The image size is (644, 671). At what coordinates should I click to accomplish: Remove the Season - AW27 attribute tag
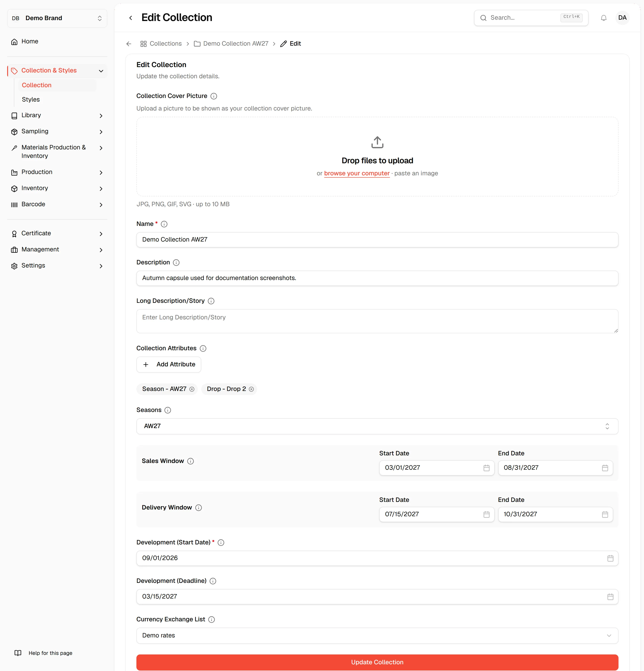(x=192, y=389)
